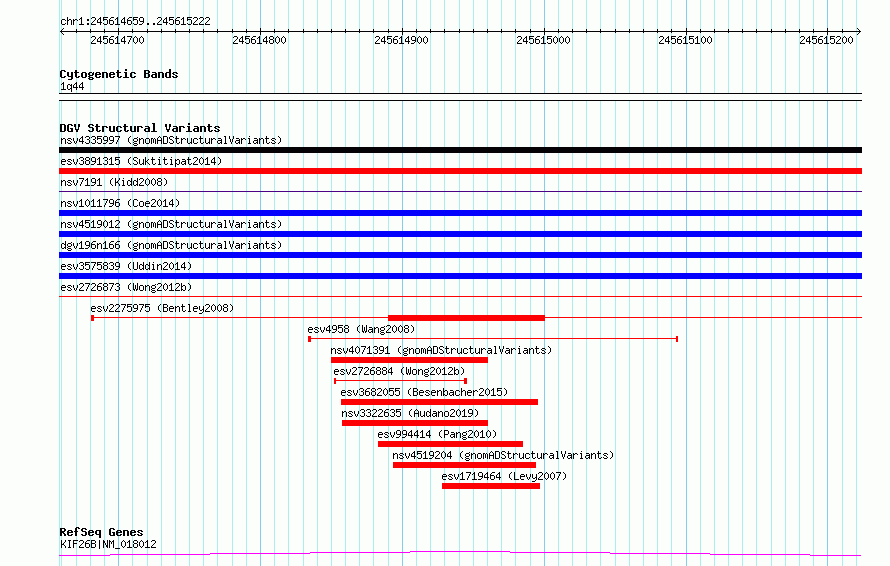Image resolution: width=890 pixels, height=566 pixels.
Task: Click the esv1719464 Levy2007 red bar
Action: tap(491, 486)
